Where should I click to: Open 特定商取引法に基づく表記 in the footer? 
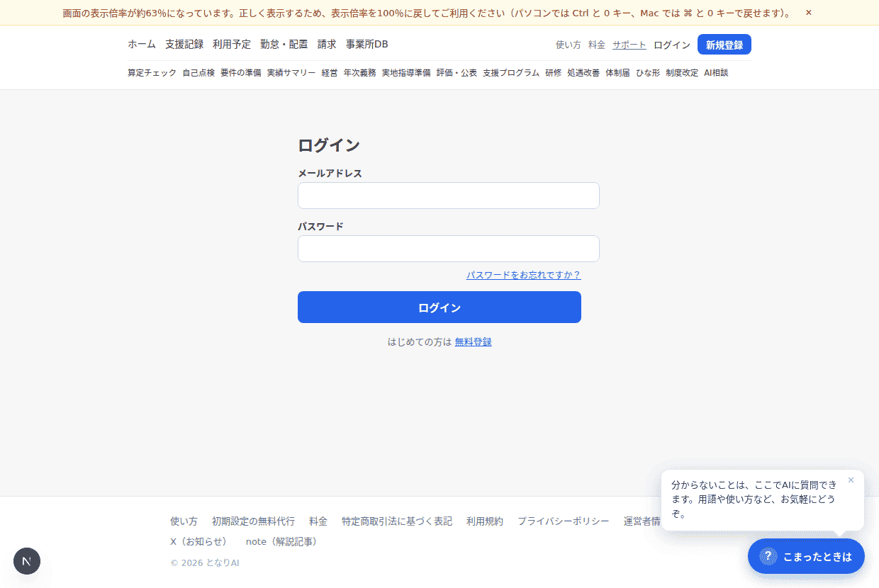point(397,521)
